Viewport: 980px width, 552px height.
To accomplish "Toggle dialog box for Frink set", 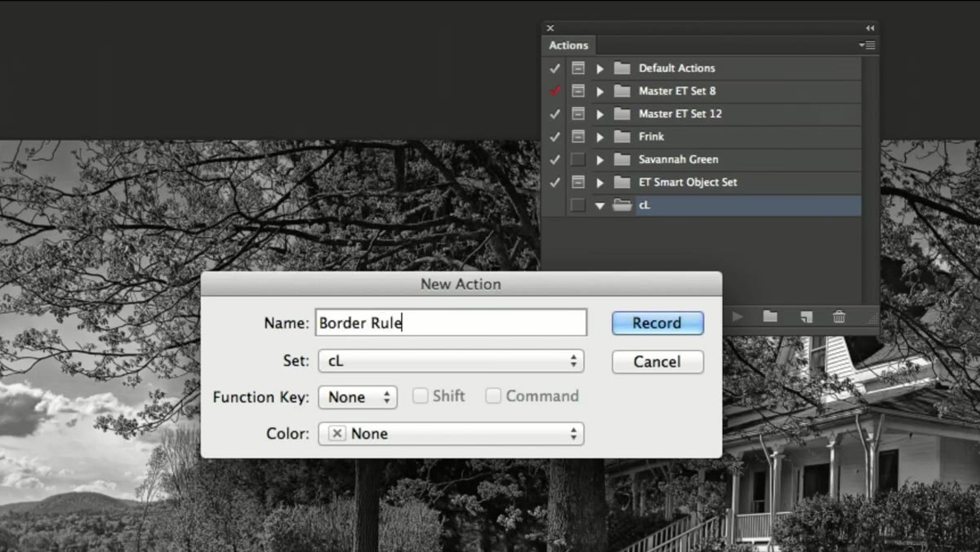I will coord(578,136).
